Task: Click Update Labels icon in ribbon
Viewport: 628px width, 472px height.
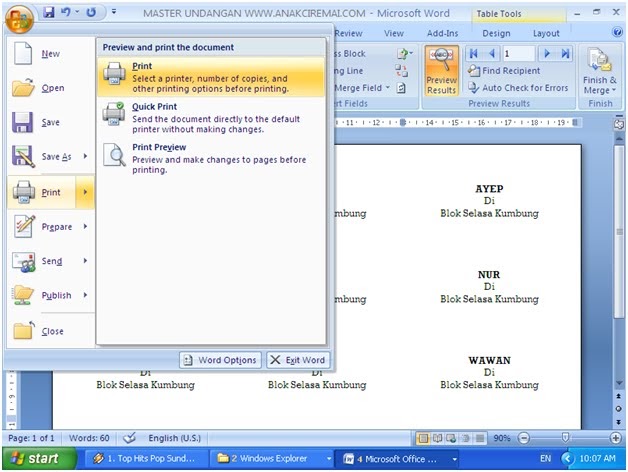Action: [x=401, y=88]
